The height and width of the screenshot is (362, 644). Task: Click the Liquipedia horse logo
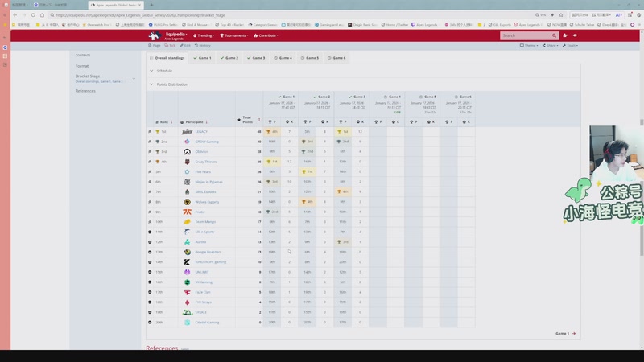pos(155,35)
